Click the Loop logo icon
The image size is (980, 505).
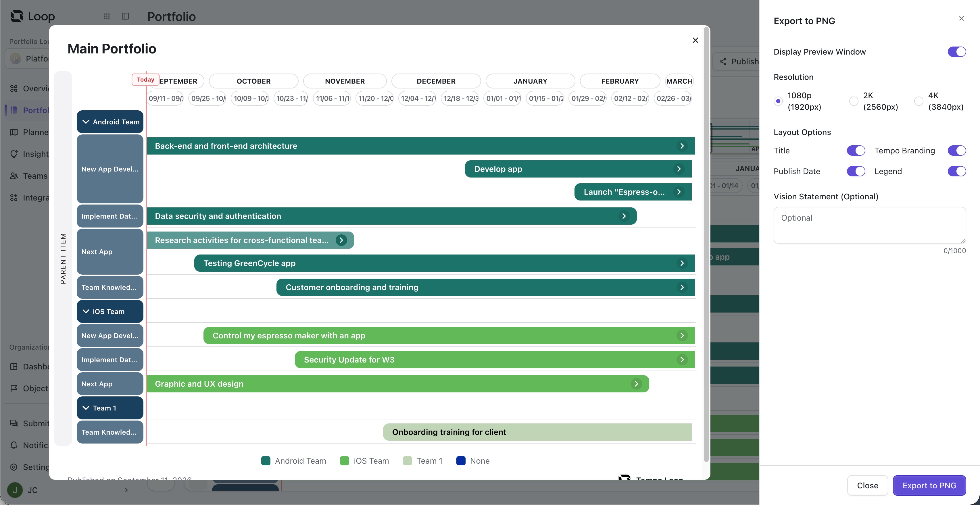[x=16, y=16]
